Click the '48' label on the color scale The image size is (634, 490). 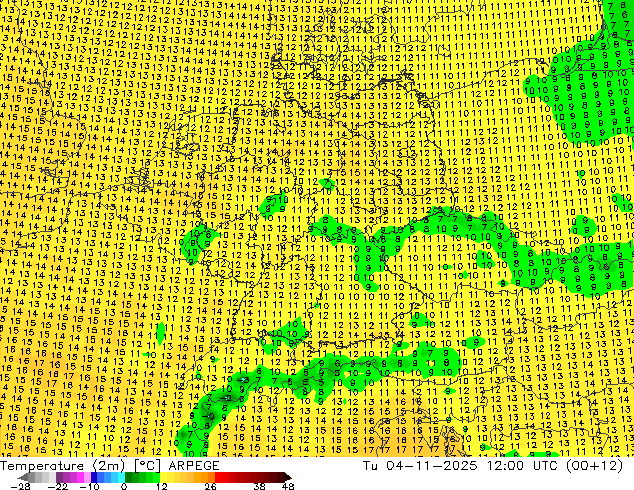click(x=288, y=486)
